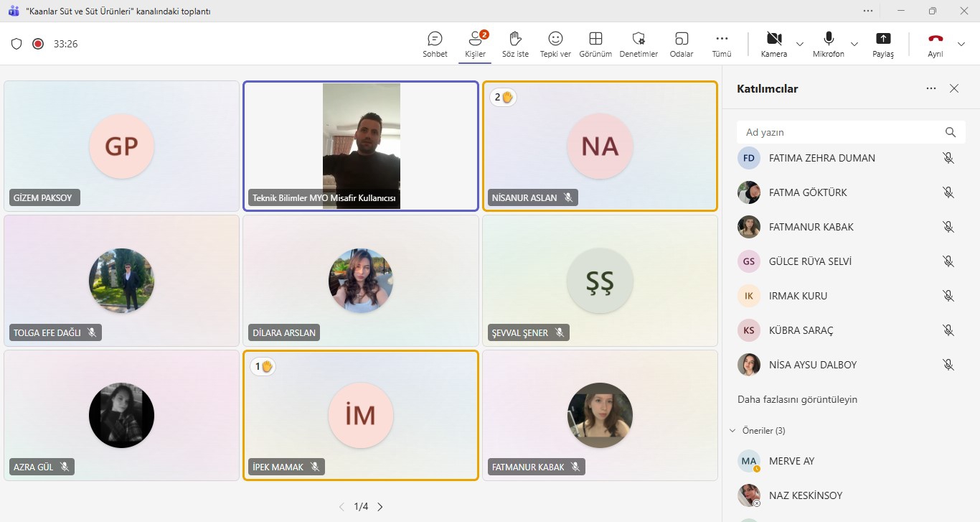This screenshot has width=980, height=522.
Task: Click the red recording indicator icon
Action: [38, 44]
